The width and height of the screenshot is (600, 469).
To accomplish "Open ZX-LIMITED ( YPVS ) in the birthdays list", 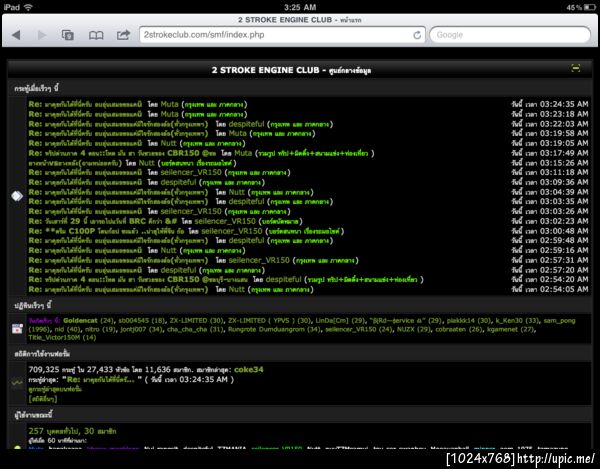I will pyautogui.click(x=269, y=321).
